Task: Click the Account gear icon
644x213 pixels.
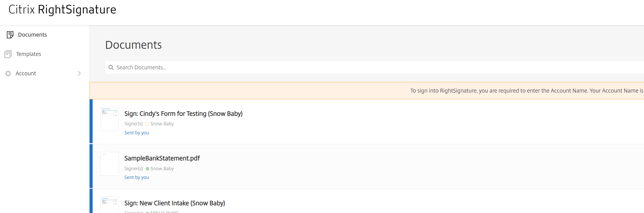Action: click(8, 73)
